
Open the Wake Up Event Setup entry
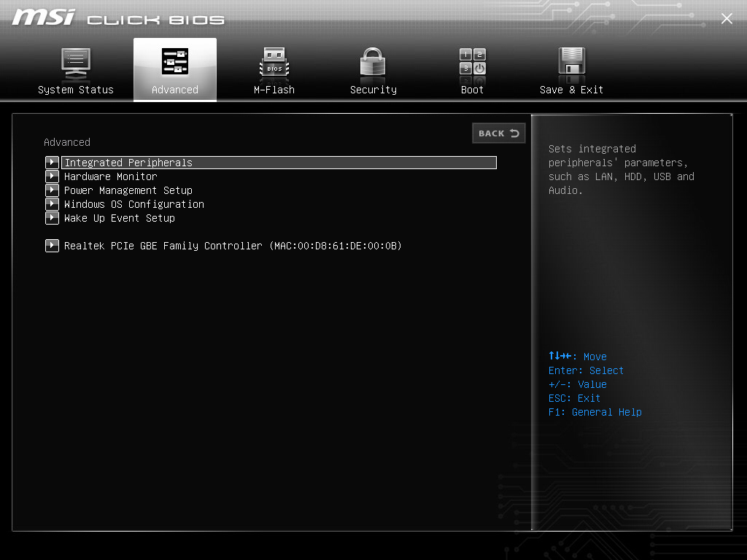pos(120,218)
